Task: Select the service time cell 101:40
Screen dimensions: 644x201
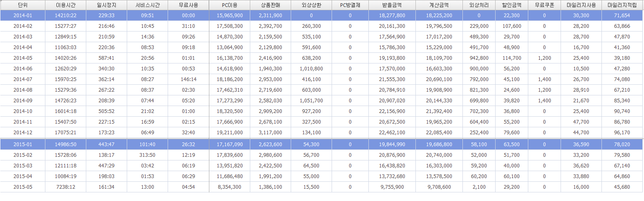Action: [148, 145]
